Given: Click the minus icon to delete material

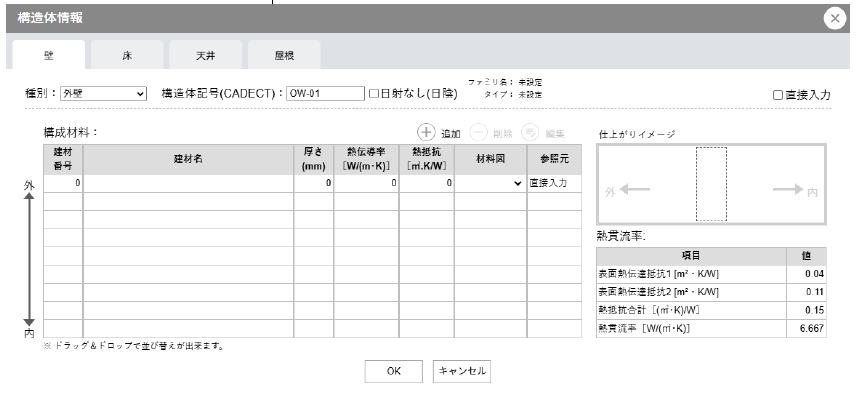Looking at the screenshot, I should (x=478, y=132).
